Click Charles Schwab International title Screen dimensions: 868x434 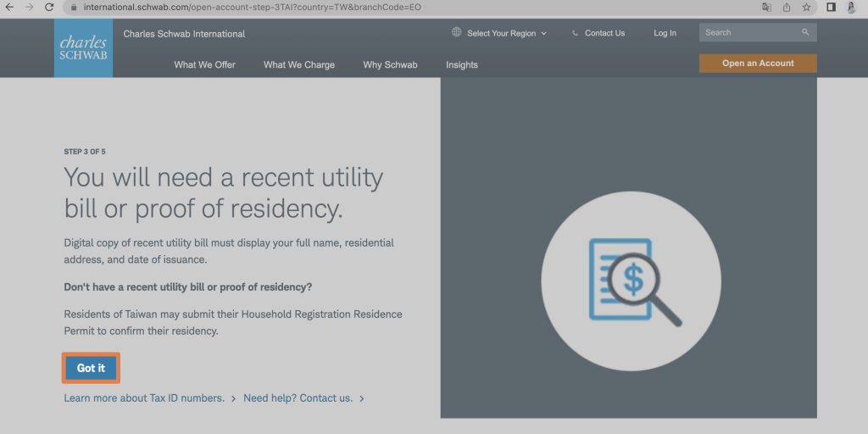coord(184,34)
